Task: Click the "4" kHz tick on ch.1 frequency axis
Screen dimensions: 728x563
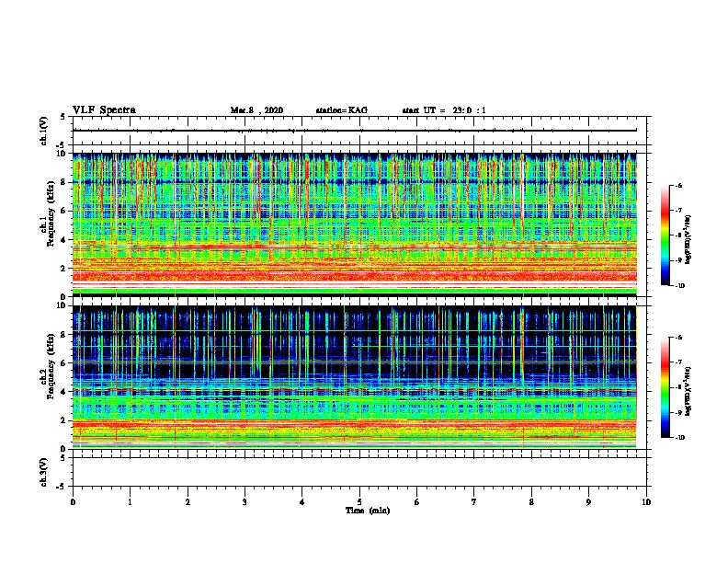Action: click(x=63, y=240)
